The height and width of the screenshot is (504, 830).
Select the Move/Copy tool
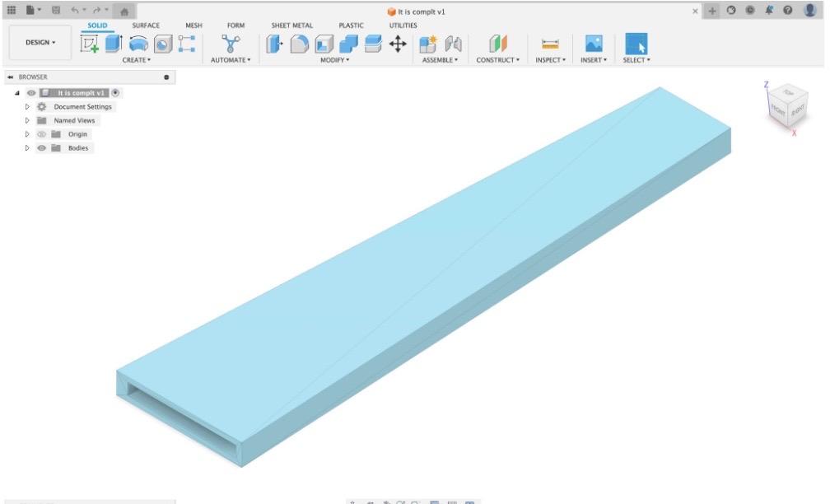pyautogui.click(x=398, y=44)
